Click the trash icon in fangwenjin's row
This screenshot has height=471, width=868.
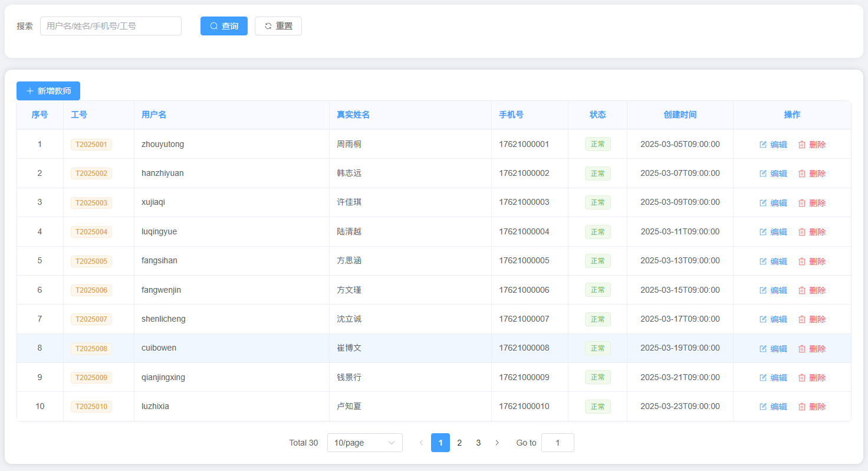802,290
